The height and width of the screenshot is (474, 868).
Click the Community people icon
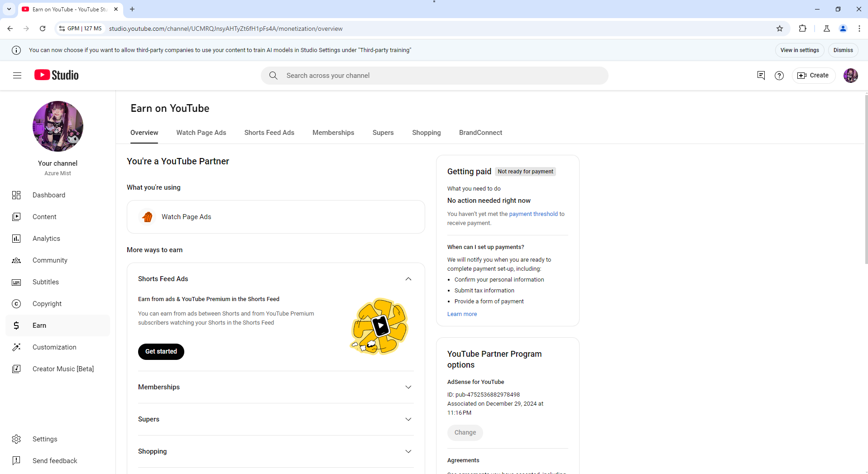(16, 260)
